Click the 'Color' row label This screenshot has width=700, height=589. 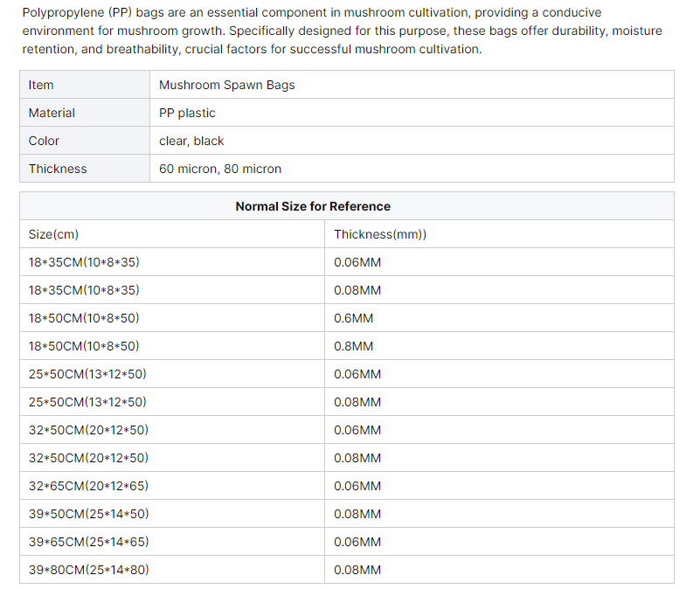44,141
